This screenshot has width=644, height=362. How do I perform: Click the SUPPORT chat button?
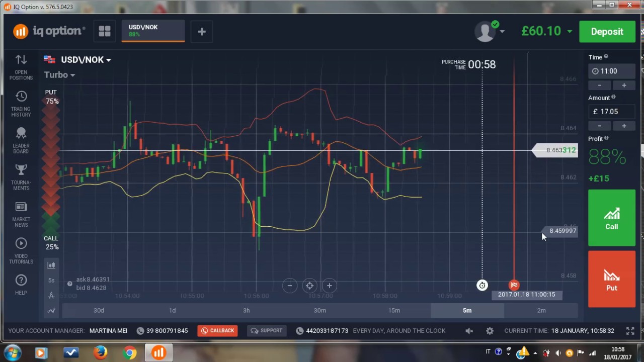point(266,330)
